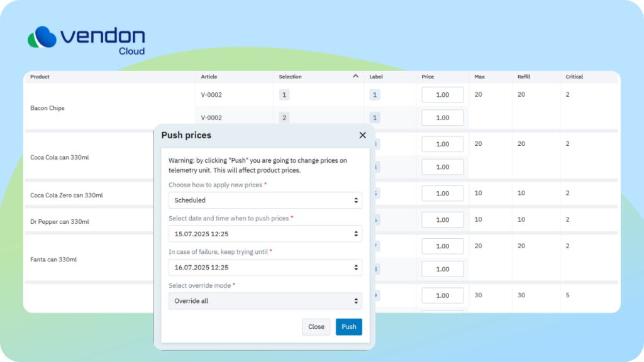Click label badge in second Bacon Chips row
The image size is (644, 362).
pyautogui.click(x=375, y=118)
